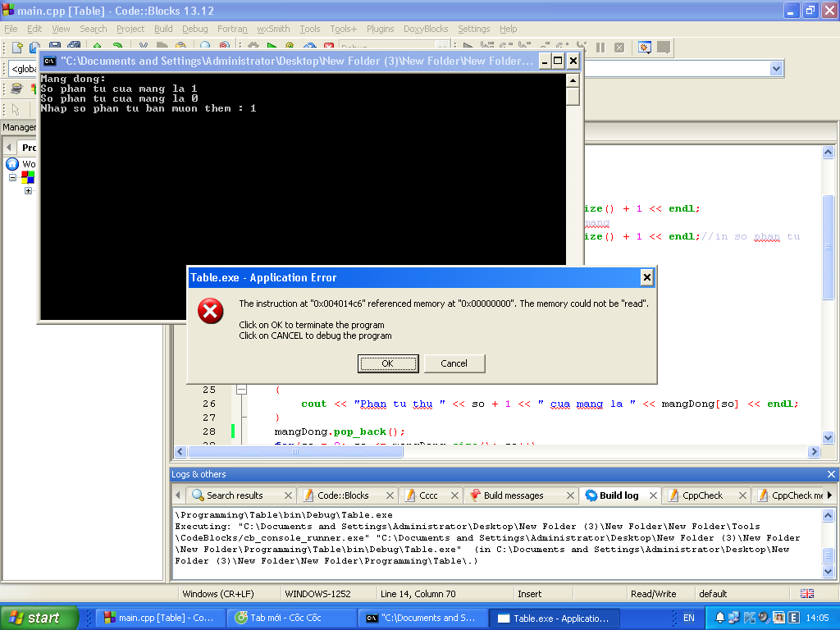Click OK to terminate Table.exe

click(388, 363)
